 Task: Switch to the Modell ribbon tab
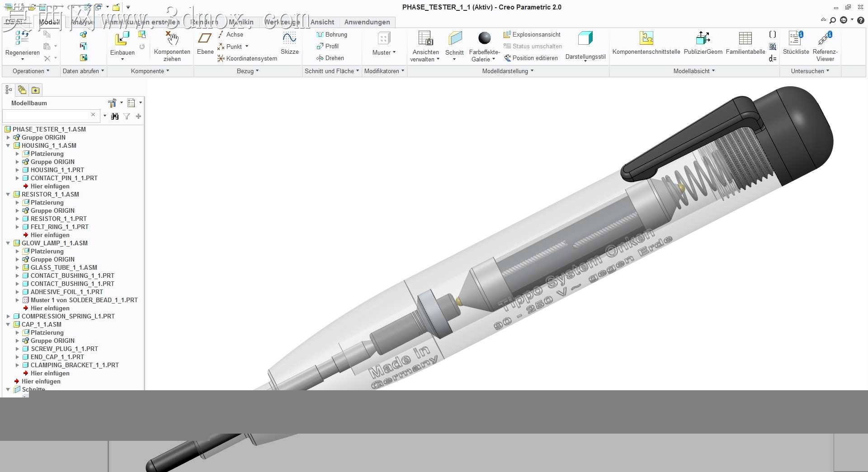click(x=49, y=22)
